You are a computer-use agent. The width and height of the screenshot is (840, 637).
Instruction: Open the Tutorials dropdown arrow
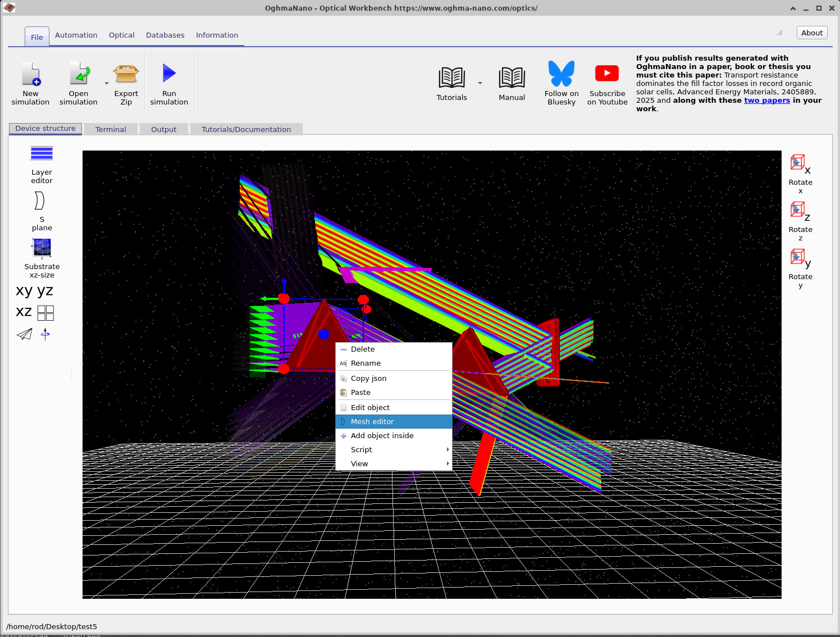480,83
